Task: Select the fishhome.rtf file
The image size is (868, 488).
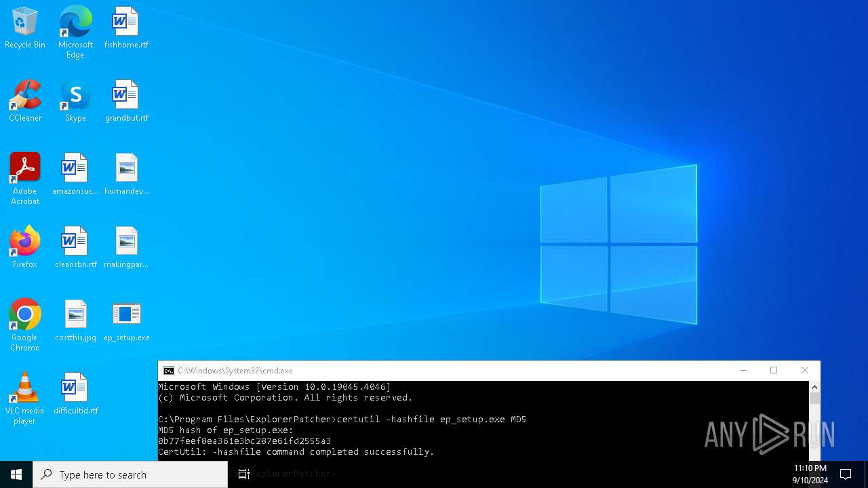Action: coord(126,28)
